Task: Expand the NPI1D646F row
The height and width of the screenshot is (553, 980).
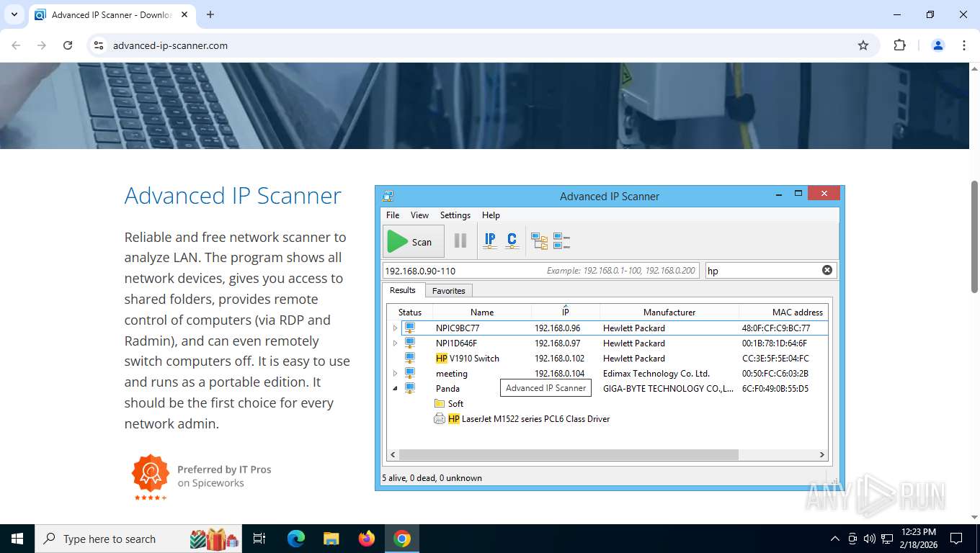Action: [395, 343]
